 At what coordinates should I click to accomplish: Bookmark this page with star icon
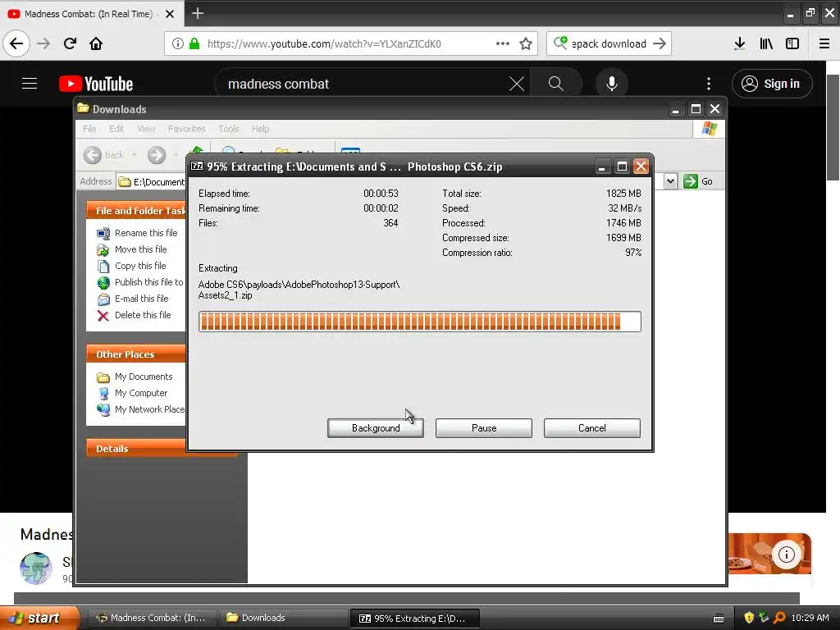[x=526, y=43]
